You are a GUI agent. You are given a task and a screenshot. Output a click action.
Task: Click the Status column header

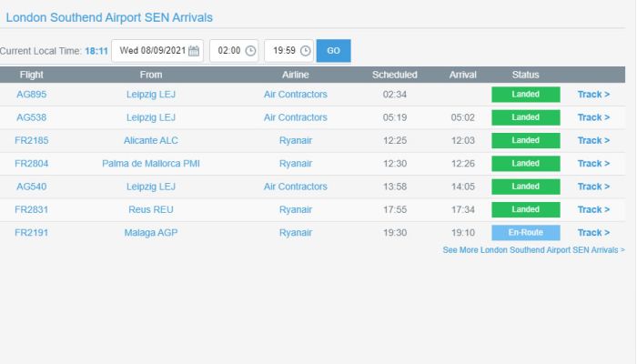(x=525, y=74)
